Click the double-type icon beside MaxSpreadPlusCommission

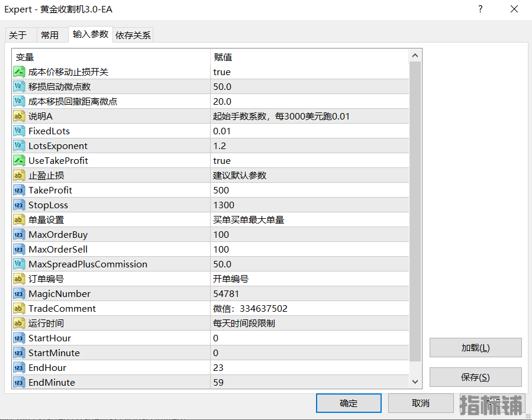pos(19,264)
